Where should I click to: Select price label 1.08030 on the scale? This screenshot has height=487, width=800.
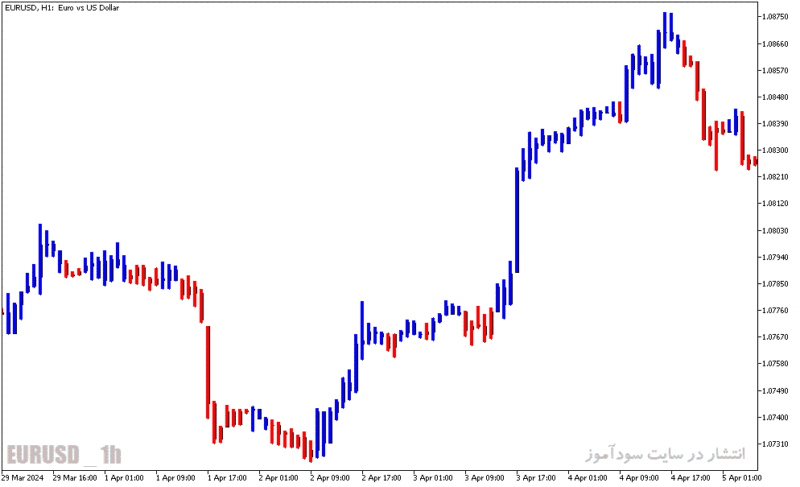click(775, 230)
